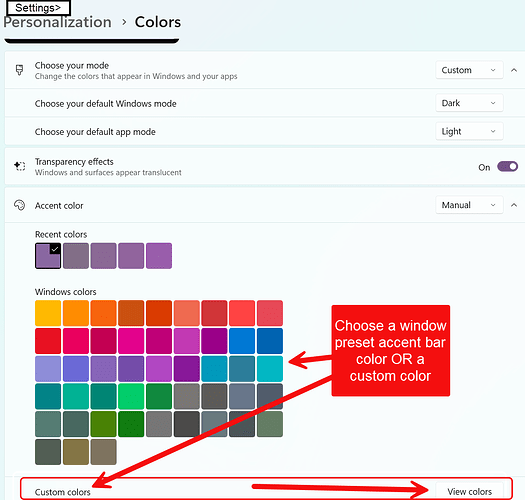This screenshot has height=500, width=525.
Task: Pick the bright orange color in the first row
Action: (x=76, y=313)
